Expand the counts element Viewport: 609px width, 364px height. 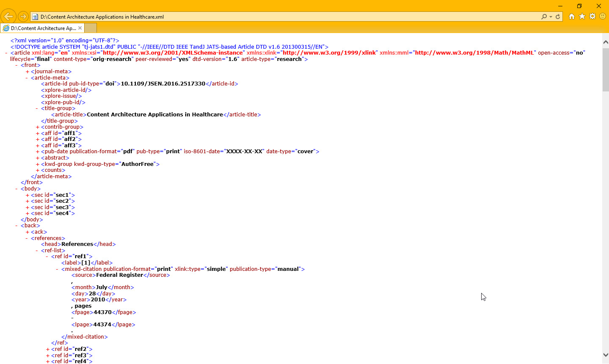(37, 170)
